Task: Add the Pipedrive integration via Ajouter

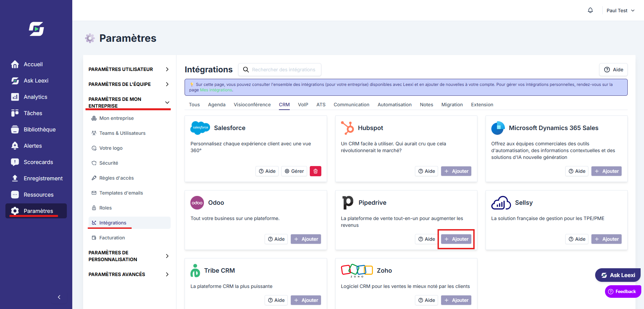Action: [456, 239]
